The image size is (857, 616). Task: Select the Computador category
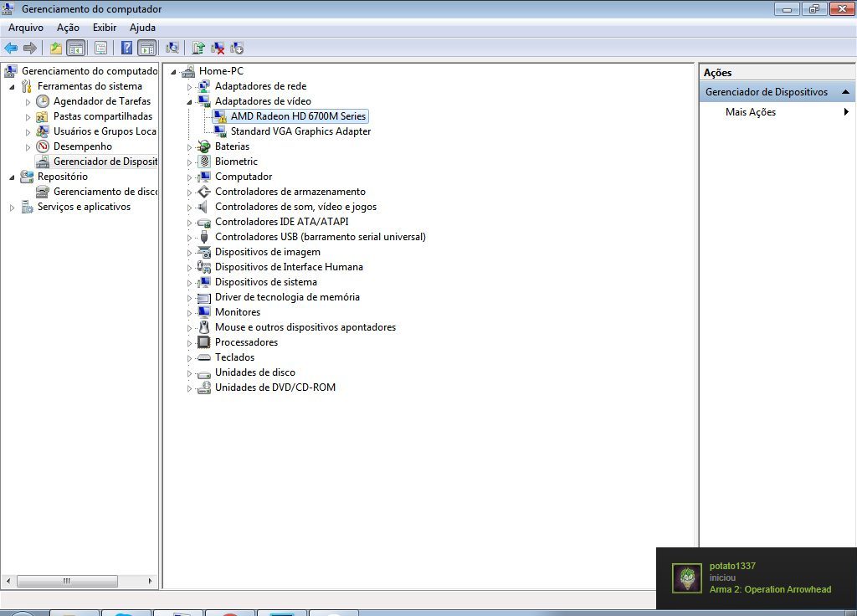(x=244, y=177)
